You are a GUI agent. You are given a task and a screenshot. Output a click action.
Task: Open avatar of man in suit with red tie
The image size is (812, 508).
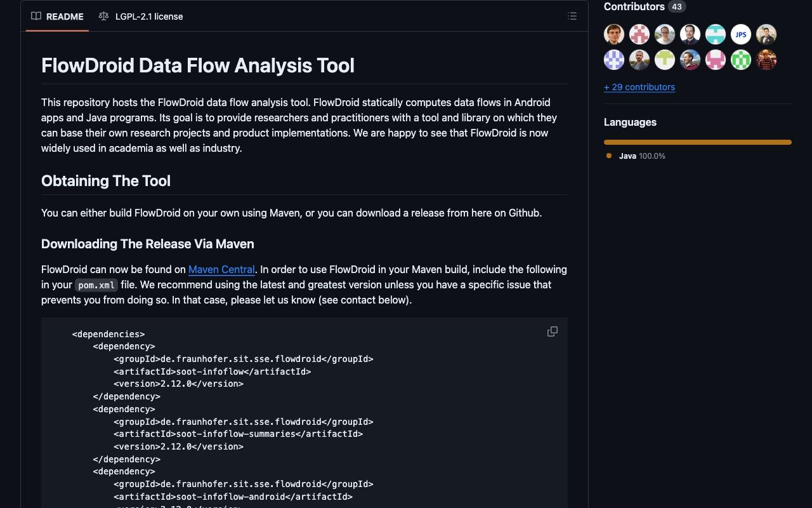(x=690, y=34)
